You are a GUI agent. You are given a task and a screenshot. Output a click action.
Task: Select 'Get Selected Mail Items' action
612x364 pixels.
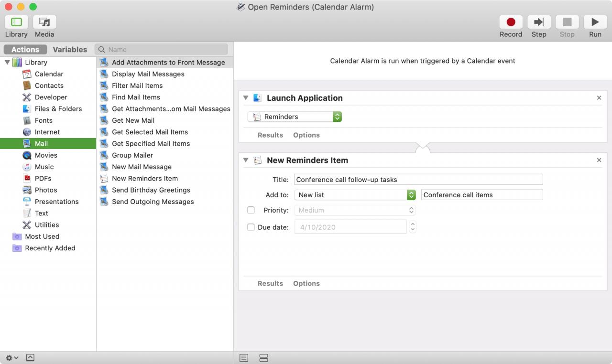pos(165,132)
